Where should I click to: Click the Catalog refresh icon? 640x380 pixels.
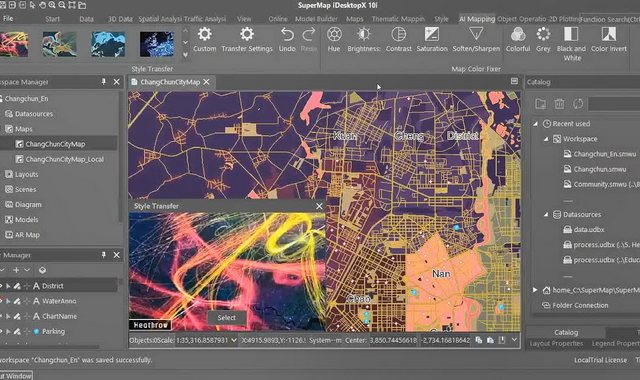coord(578,104)
